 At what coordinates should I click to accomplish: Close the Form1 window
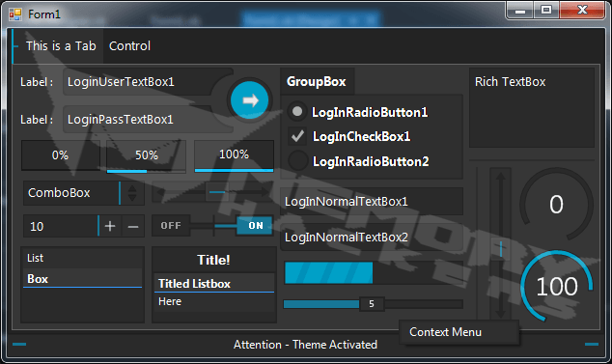(x=582, y=11)
